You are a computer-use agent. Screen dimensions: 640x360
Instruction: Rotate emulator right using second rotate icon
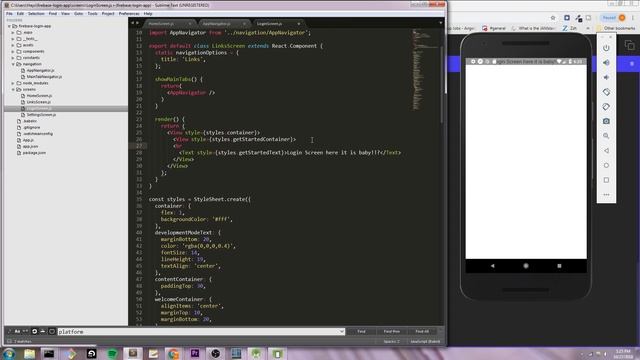606,107
